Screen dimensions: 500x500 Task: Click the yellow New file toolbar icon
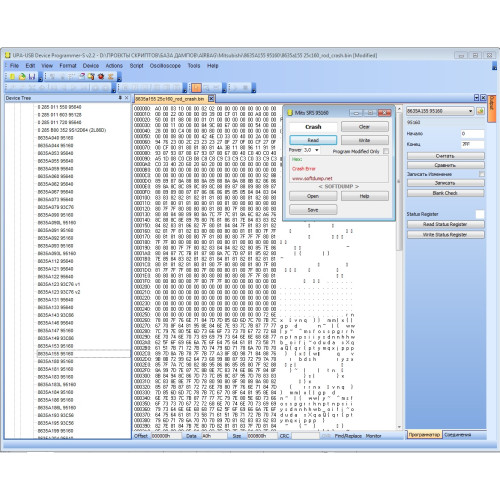(x=12, y=77)
